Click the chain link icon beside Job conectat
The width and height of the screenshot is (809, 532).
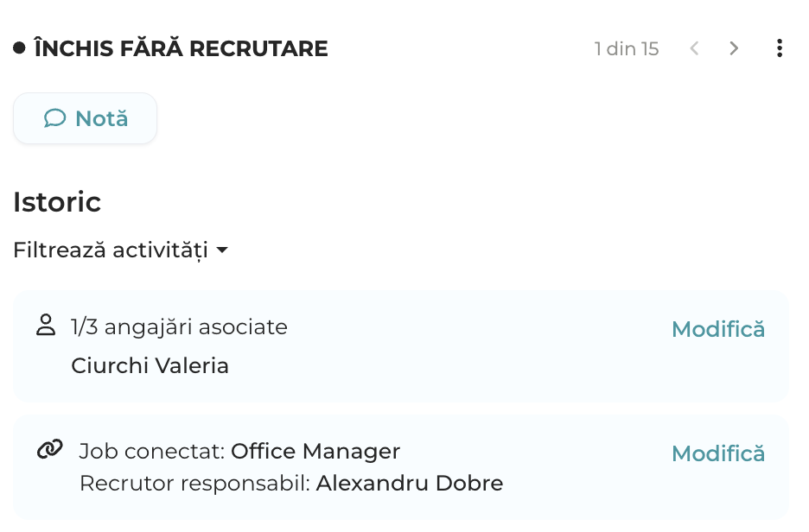coord(49,449)
